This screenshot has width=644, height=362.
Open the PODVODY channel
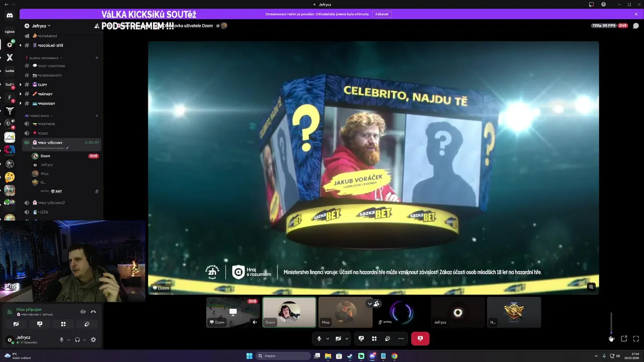(60, 104)
